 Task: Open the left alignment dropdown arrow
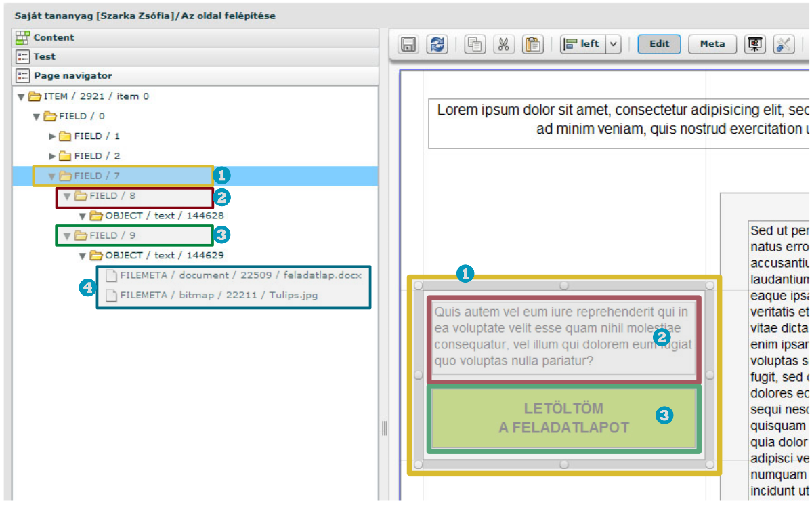[x=613, y=45]
